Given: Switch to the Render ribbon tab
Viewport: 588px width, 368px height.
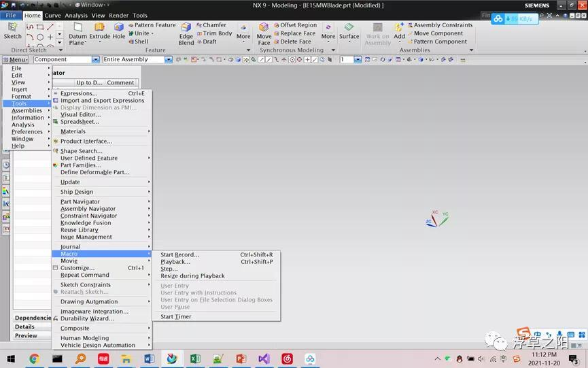Looking at the screenshot, I should (x=118, y=16).
